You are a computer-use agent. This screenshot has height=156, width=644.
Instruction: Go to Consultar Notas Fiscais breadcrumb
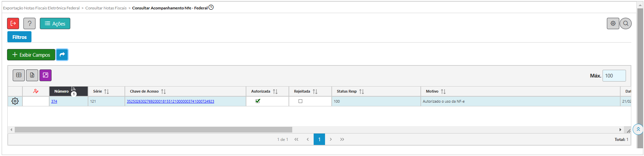[106, 8]
